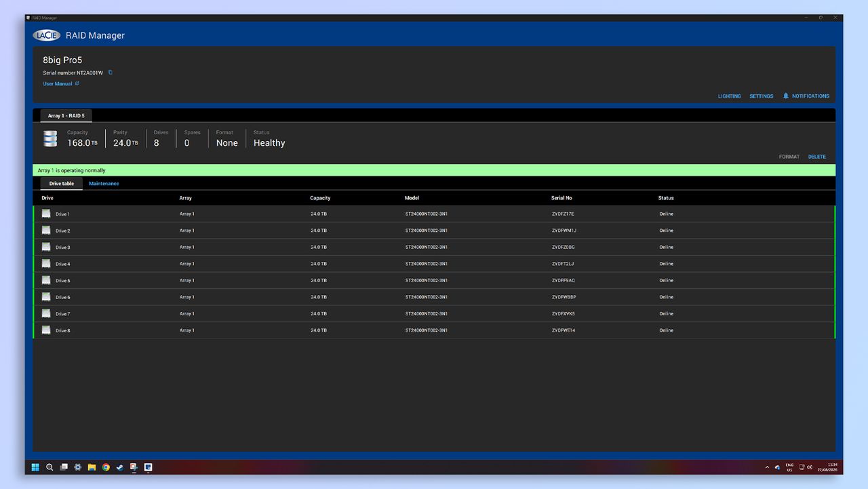
Task: Open Windows taskbar Search
Action: 50,467
